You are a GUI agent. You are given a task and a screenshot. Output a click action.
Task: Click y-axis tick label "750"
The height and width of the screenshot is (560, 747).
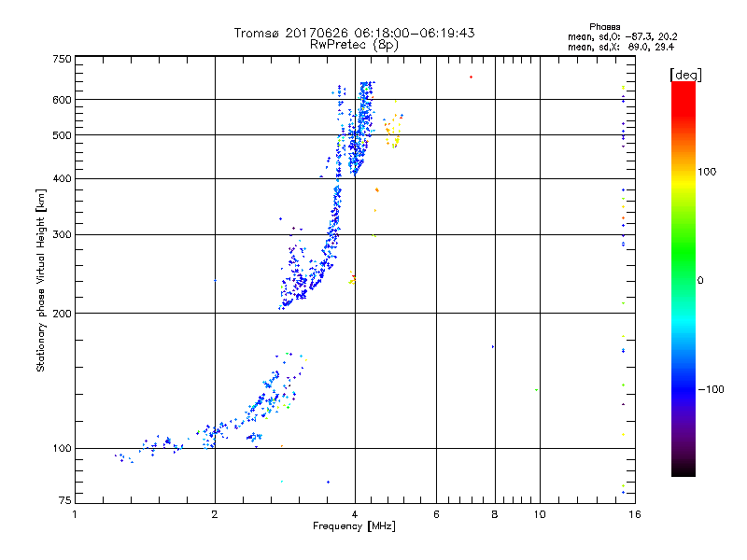point(62,59)
